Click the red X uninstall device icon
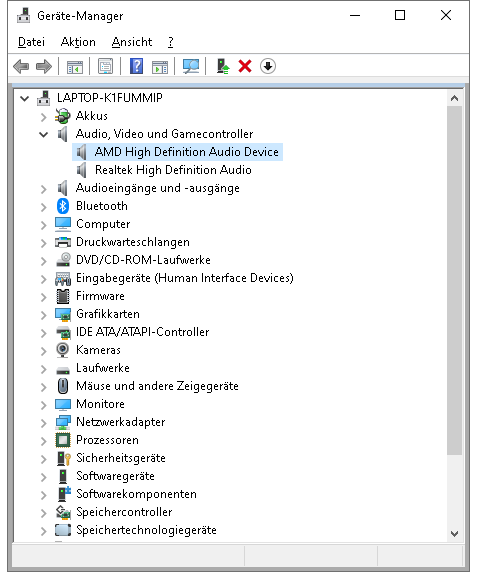Viewport: 477px width, 579px height. (x=245, y=66)
